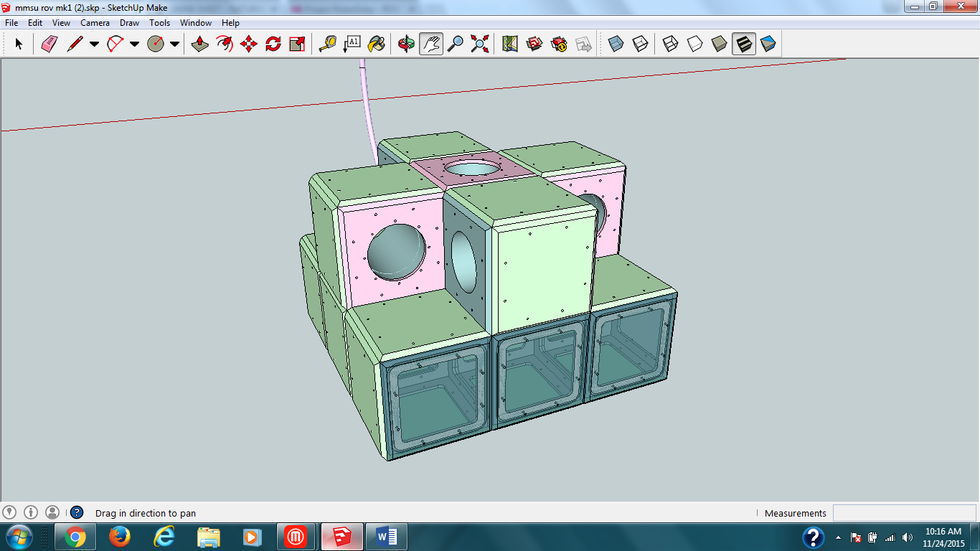Select the Pan hand tool
Viewport: 980px width, 551px height.
pos(431,44)
